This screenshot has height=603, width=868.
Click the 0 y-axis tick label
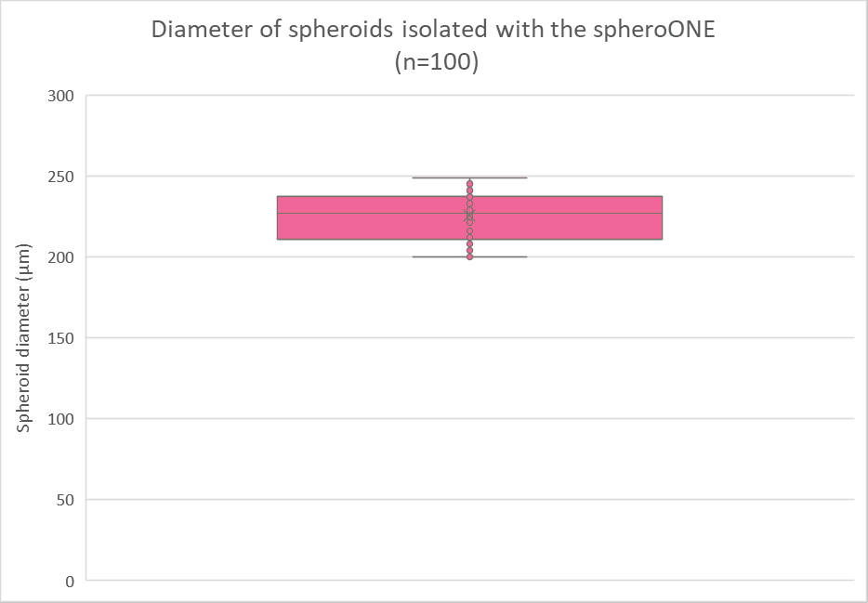pyautogui.click(x=71, y=581)
